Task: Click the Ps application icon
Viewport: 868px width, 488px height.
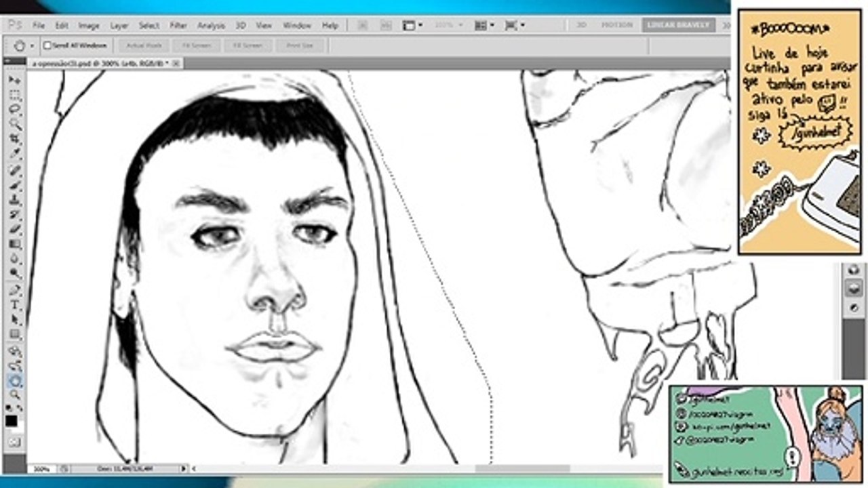Action: [15, 25]
